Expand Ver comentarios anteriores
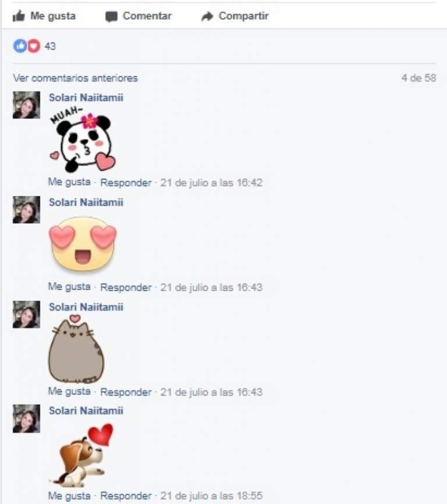Screen dimensions: 447x504 coord(75,78)
